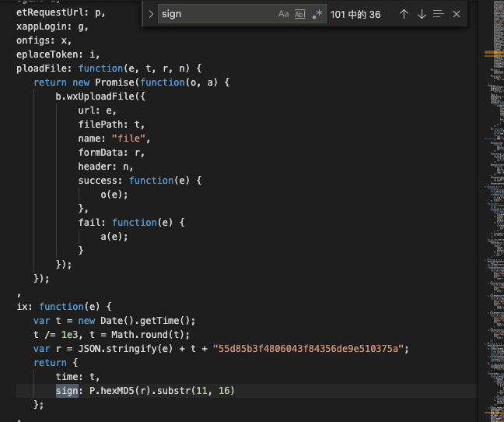The width and height of the screenshot is (504, 422).
Task: Click "ix: function(e) {" line
Action: point(64,307)
